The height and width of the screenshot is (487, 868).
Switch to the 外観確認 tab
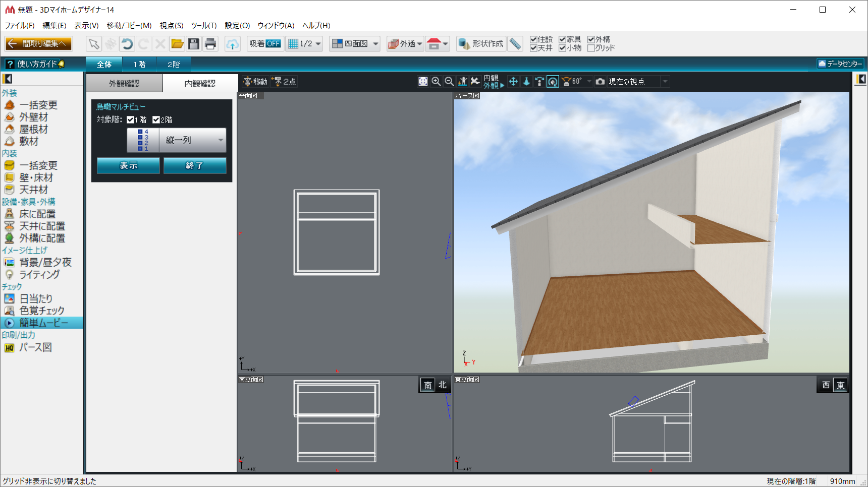(124, 83)
